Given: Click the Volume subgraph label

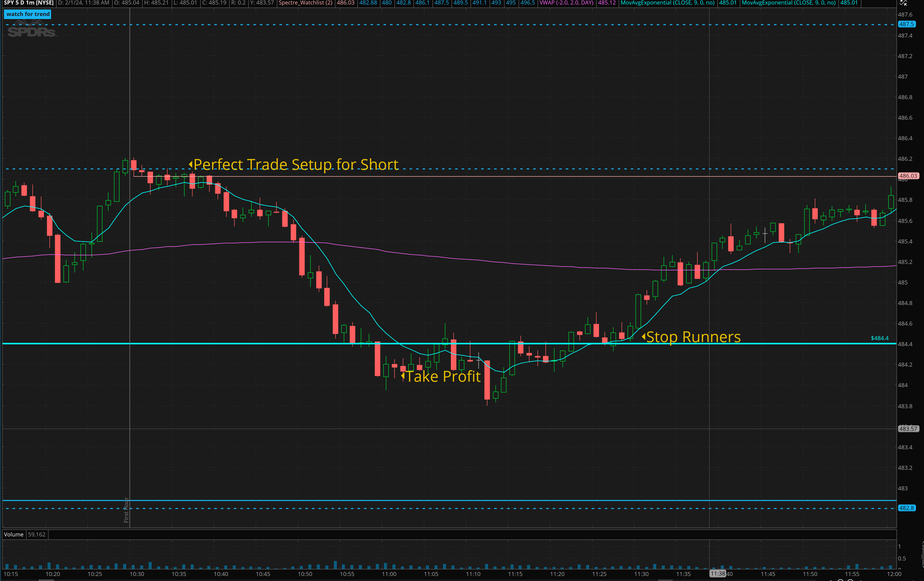Looking at the screenshot, I should pyautogui.click(x=14, y=534).
